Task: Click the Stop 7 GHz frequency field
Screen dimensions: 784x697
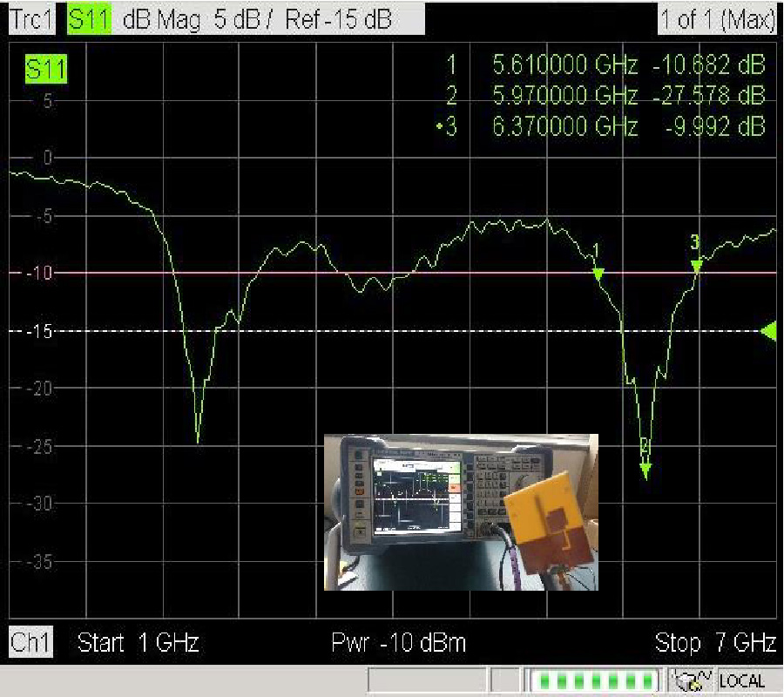Action: click(x=714, y=643)
